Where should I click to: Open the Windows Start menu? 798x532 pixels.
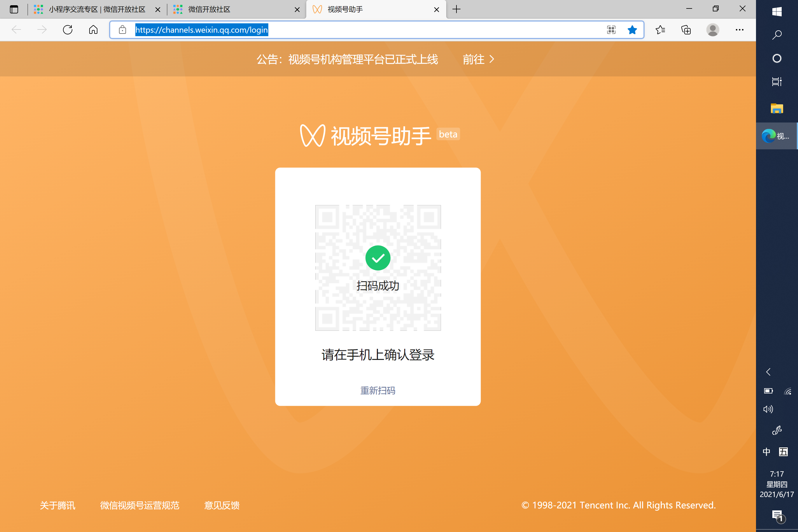777,11
